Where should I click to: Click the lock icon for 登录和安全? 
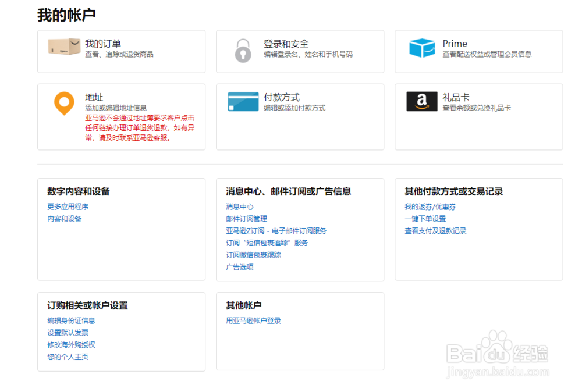tap(243, 50)
